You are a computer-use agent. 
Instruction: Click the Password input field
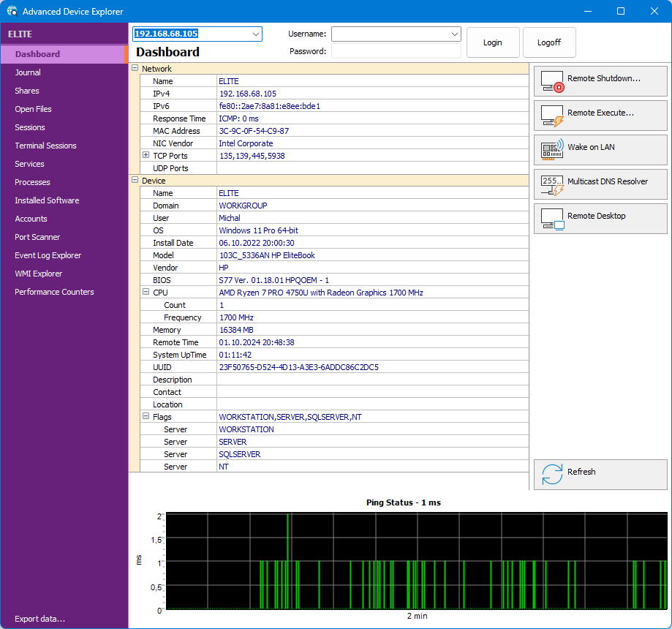tap(396, 51)
